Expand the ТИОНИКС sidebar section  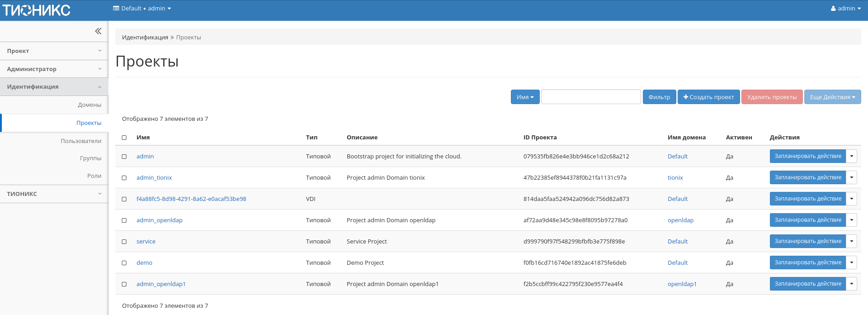tap(54, 194)
